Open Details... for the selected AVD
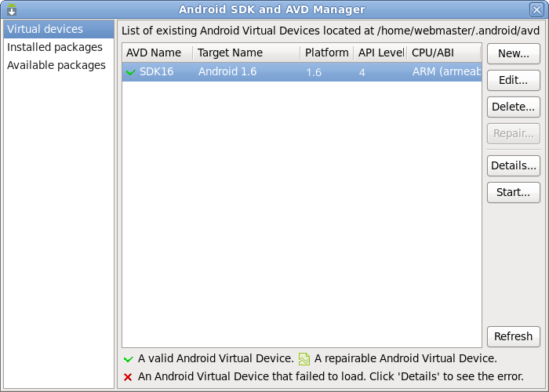This screenshot has height=392, width=549. (513, 165)
